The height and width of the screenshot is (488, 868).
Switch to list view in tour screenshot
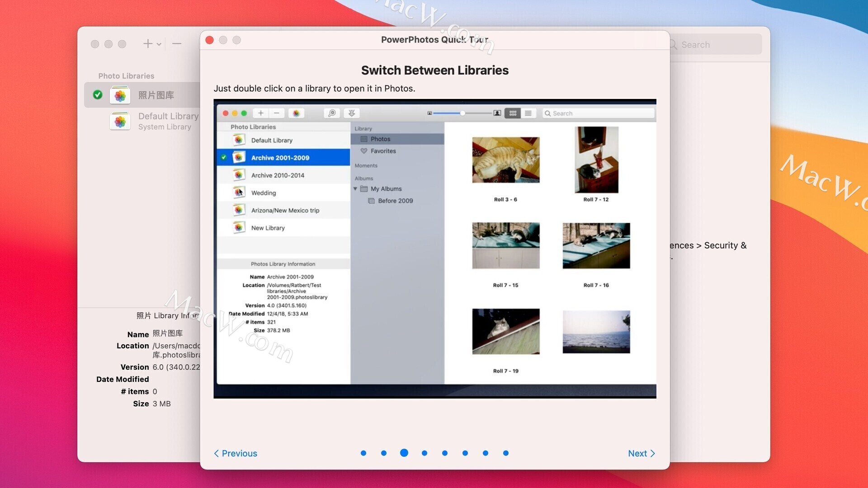pos(528,113)
